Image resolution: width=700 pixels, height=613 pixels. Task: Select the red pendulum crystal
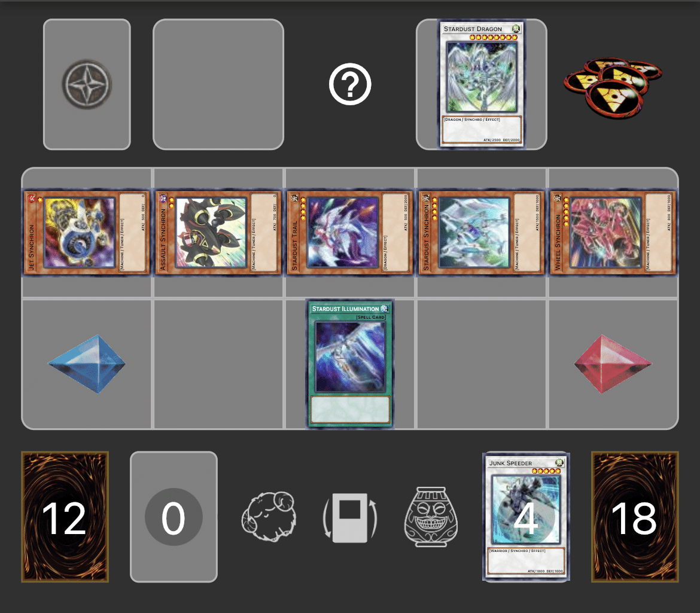613,364
